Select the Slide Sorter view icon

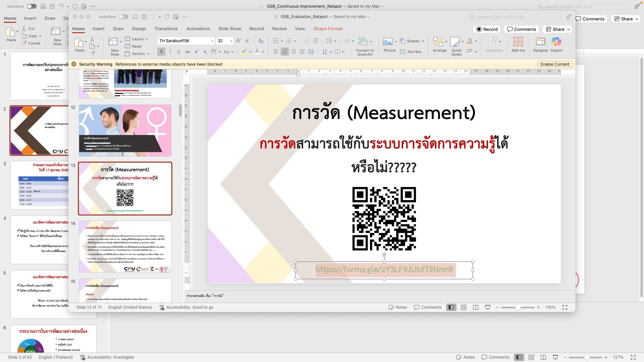tap(464, 307)
